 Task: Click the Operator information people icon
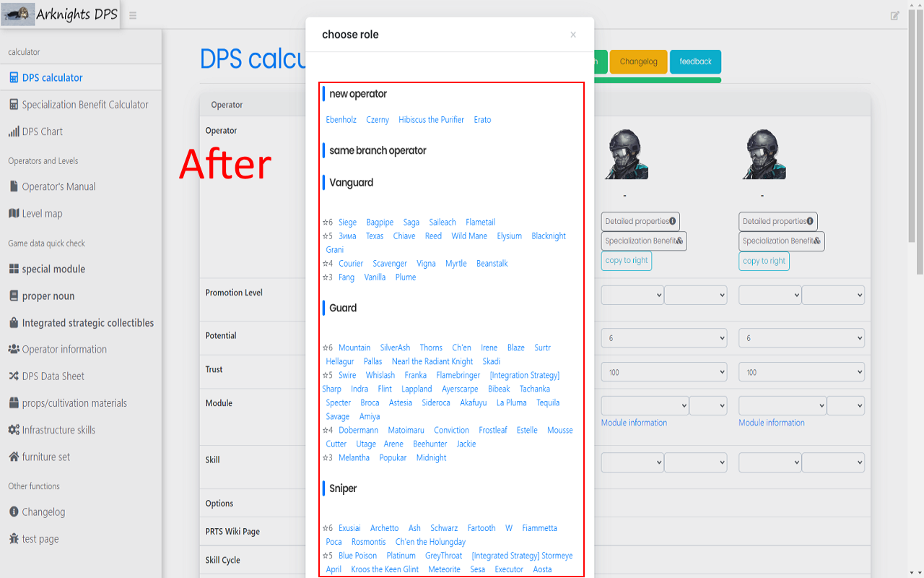(14, 349)
